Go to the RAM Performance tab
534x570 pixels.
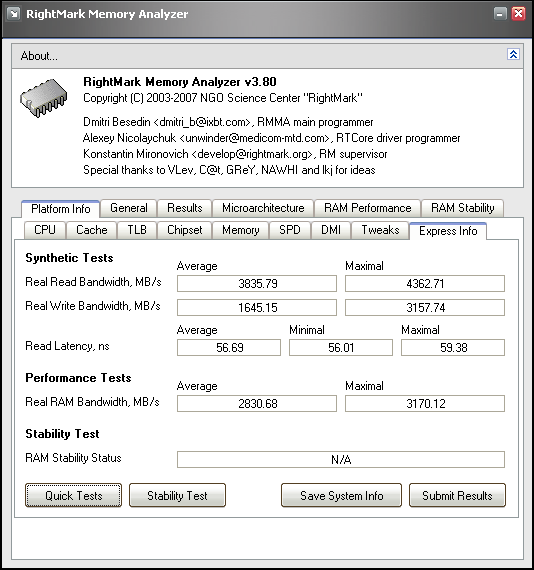coord(368,208)
